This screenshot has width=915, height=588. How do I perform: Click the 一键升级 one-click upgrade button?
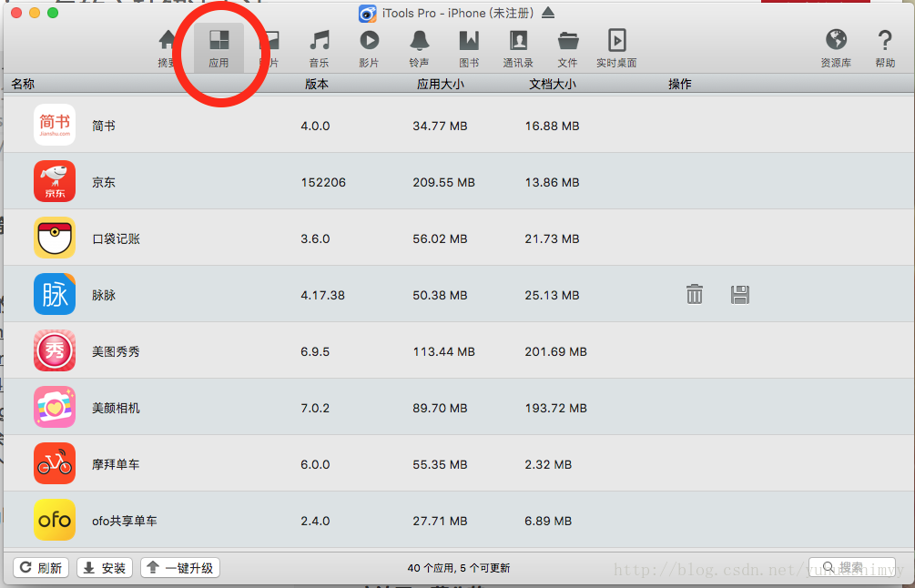tap(180, 568)
